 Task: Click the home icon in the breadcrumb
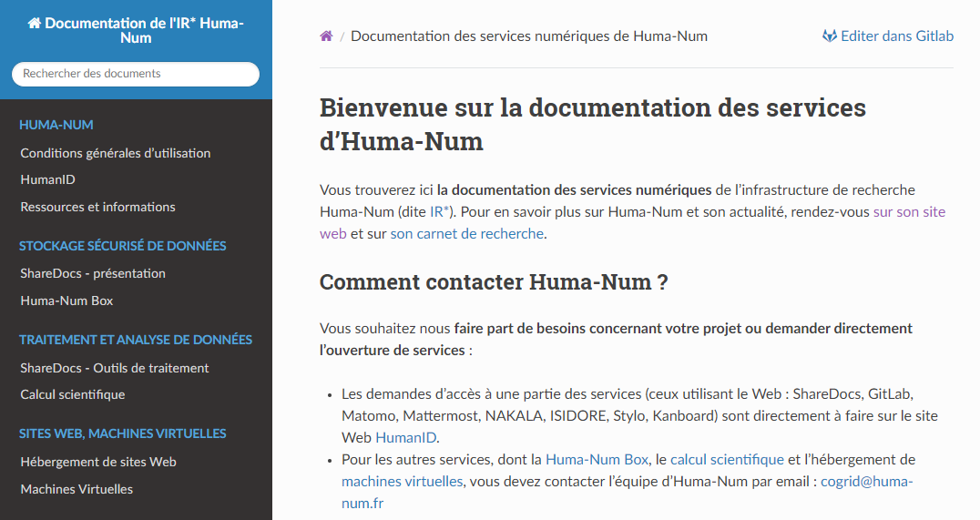click(326, 36)
